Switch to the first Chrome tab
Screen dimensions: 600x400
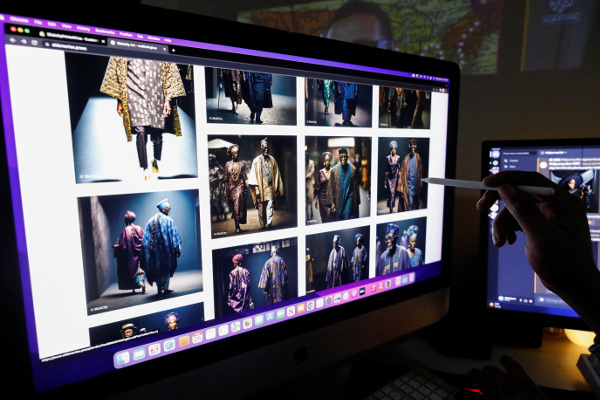click(72, 36)
